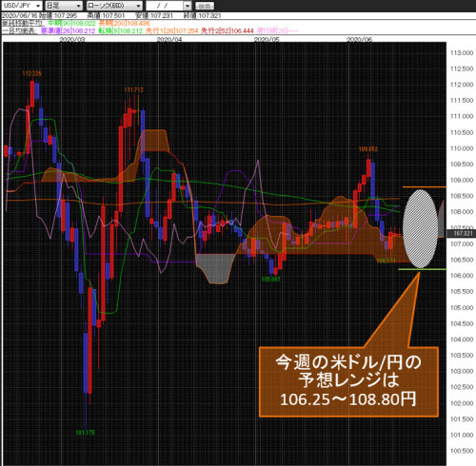Click the 先行1[26]107.254 indicator value
Image resolution: width=476 pixels, height=466 pixels.
coord(172,30)
